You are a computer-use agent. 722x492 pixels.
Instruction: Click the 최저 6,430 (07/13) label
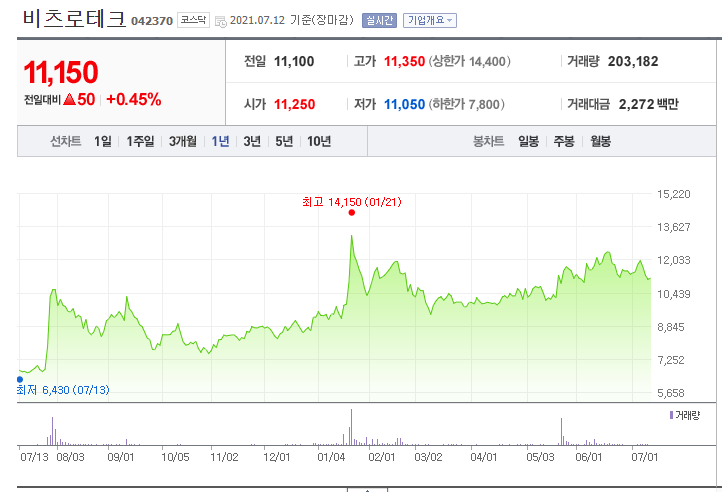click(x=63, y=390)
